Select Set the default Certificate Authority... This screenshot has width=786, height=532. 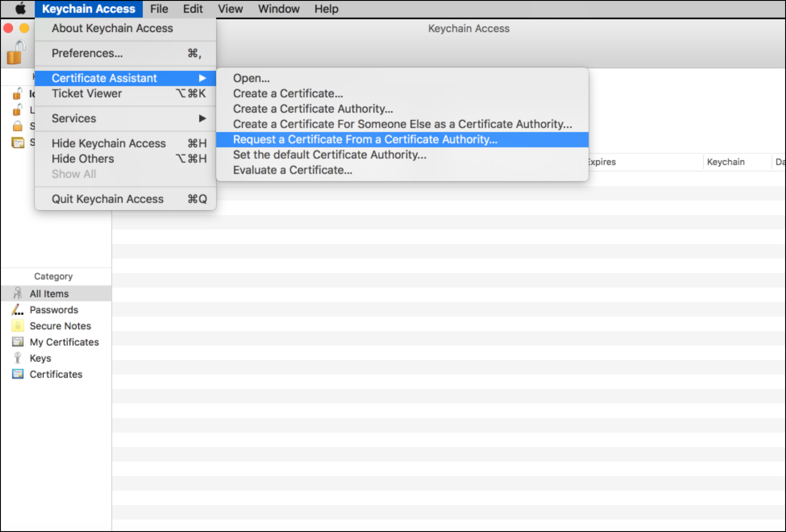pyautogui.click(x=402, y=155)
